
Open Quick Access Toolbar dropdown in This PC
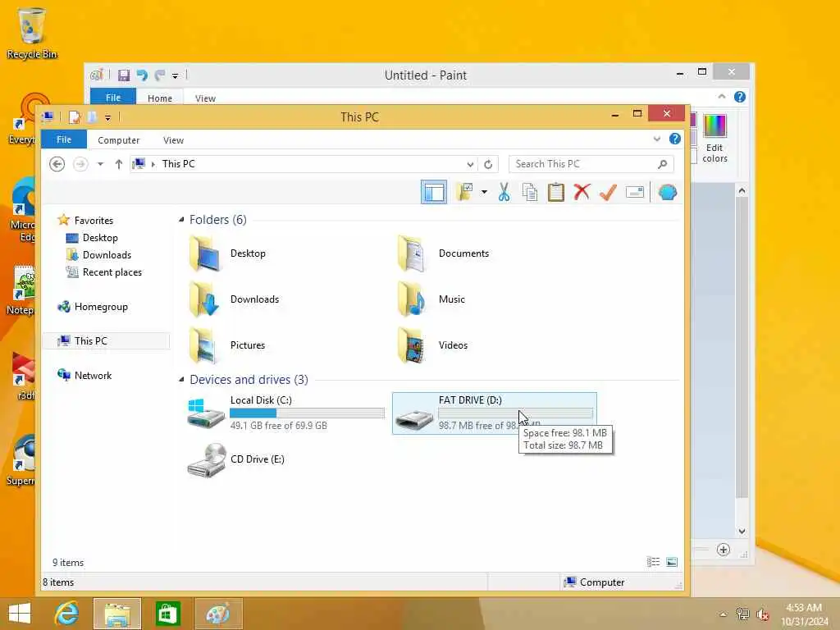pos(107,117)
